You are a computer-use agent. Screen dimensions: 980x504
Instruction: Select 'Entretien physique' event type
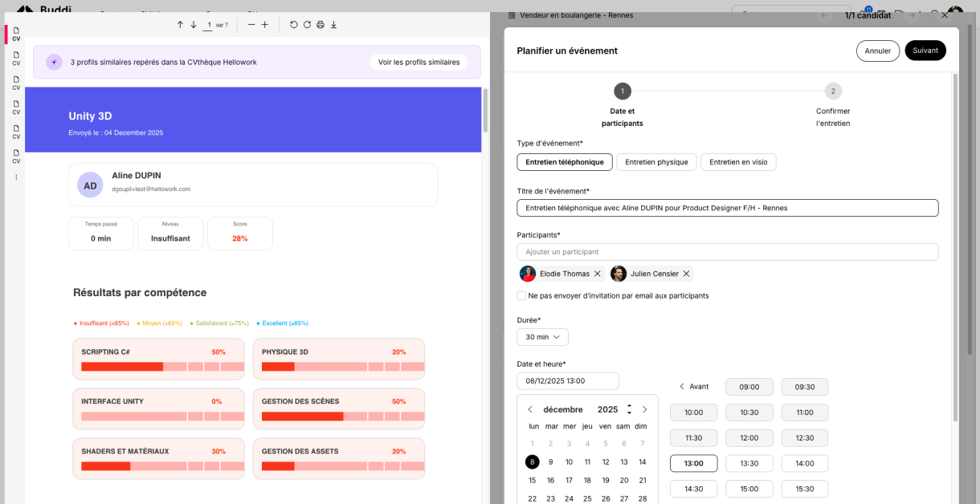(656, 162)
